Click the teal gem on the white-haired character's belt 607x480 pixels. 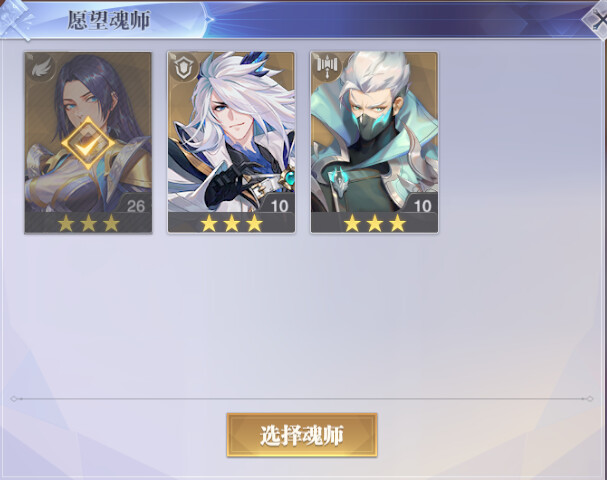pos(289,178)
